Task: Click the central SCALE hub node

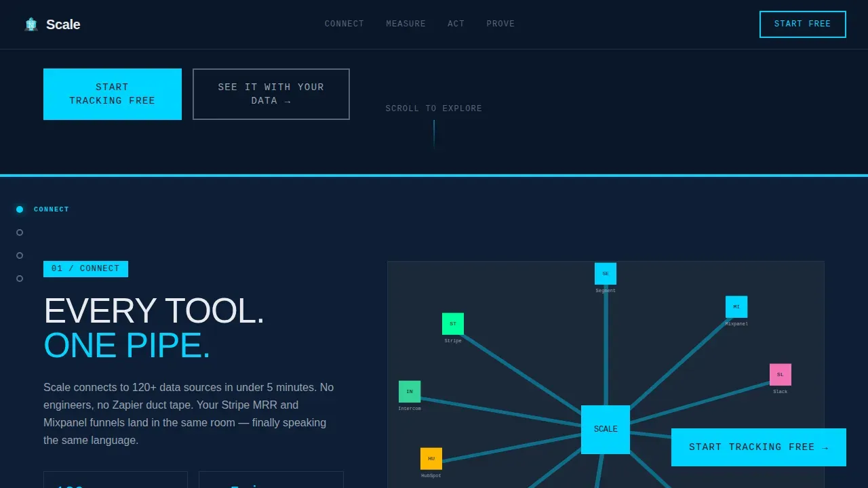Action: point(606,430)
